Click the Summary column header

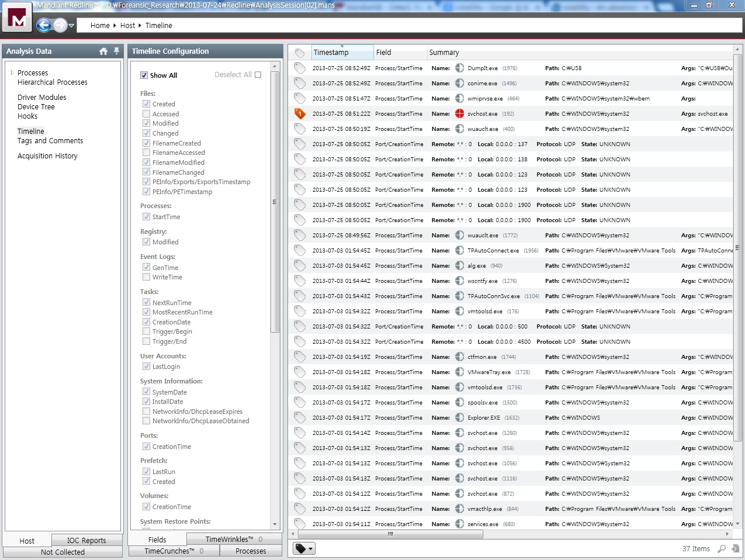tap(444, 53)
